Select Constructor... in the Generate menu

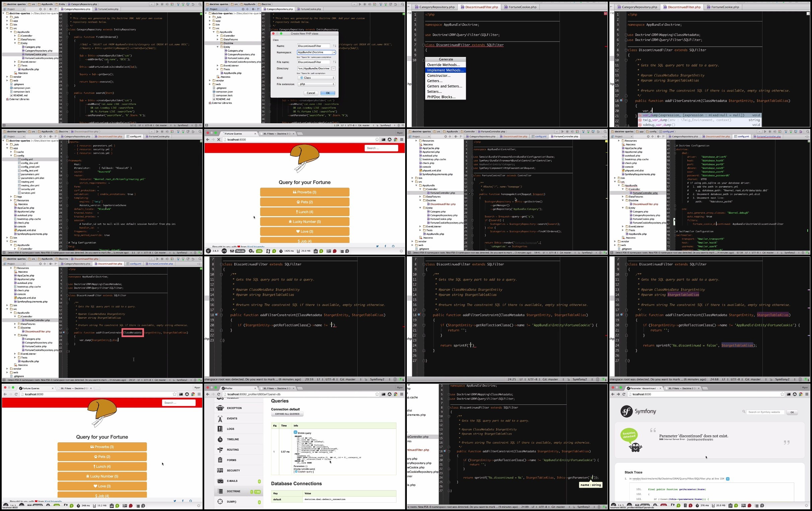click(445, 76)
